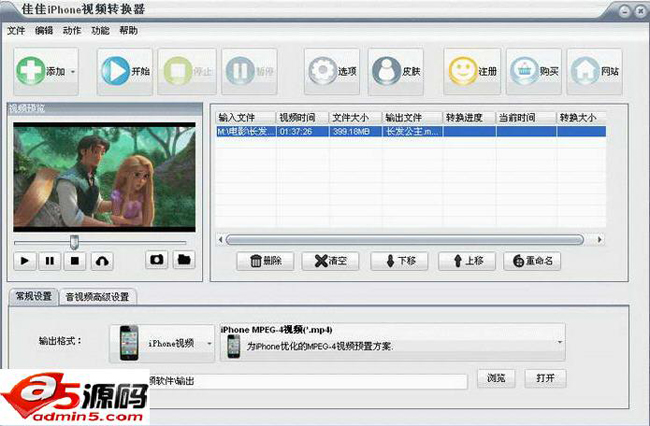Start conversion with the 开始 button

pyautogui.click(x=125, y=71)
